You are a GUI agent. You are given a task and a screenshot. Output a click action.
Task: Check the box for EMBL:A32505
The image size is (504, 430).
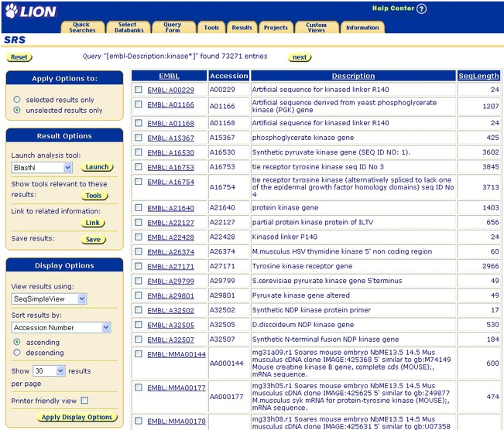(139, 324)
